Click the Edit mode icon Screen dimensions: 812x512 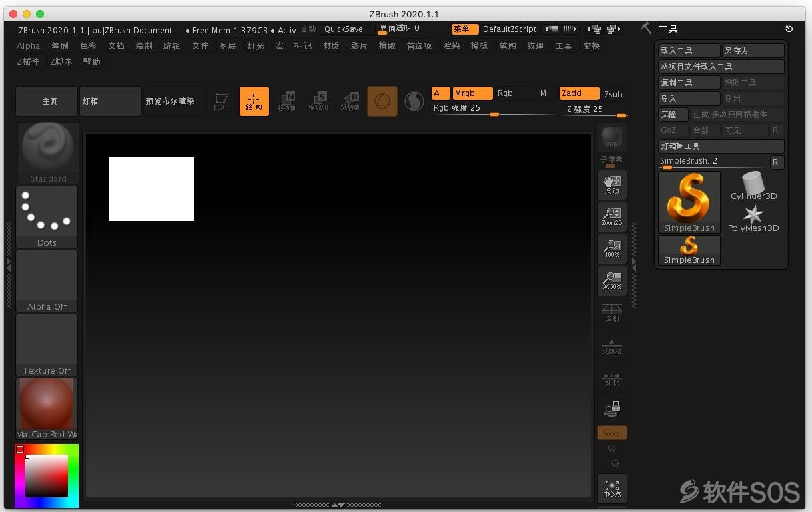(x=221, y=101)
